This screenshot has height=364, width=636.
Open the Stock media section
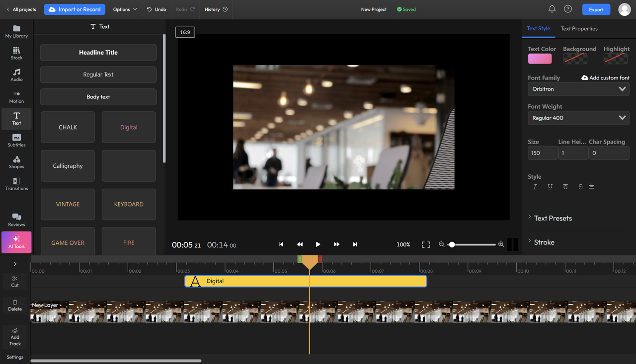(x=16, y=53)
